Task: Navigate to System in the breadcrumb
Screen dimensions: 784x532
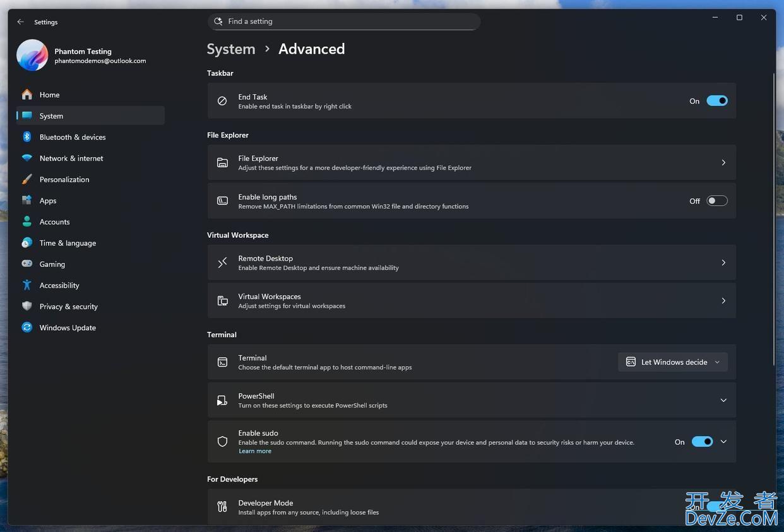Action: coord(231,49)
